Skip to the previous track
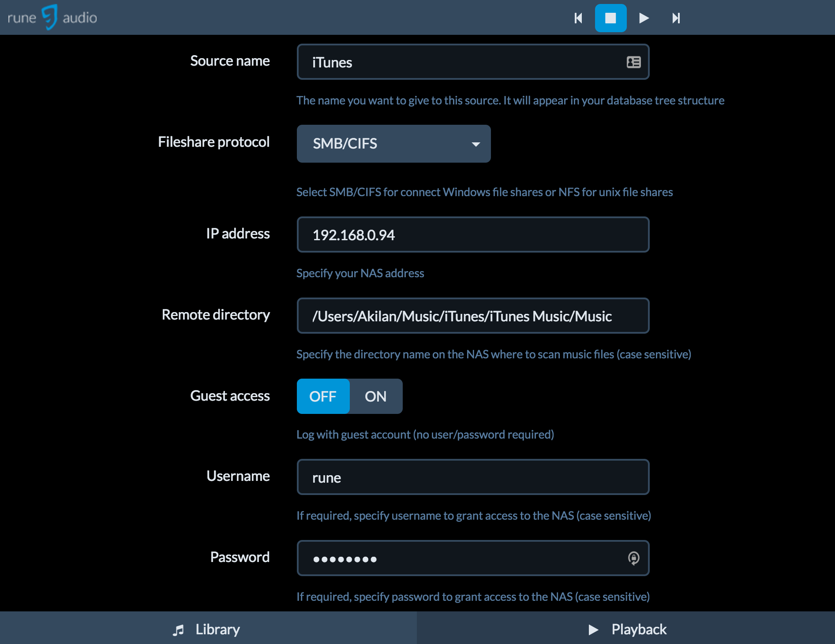The image size is (835, 644). click(578, 18)
